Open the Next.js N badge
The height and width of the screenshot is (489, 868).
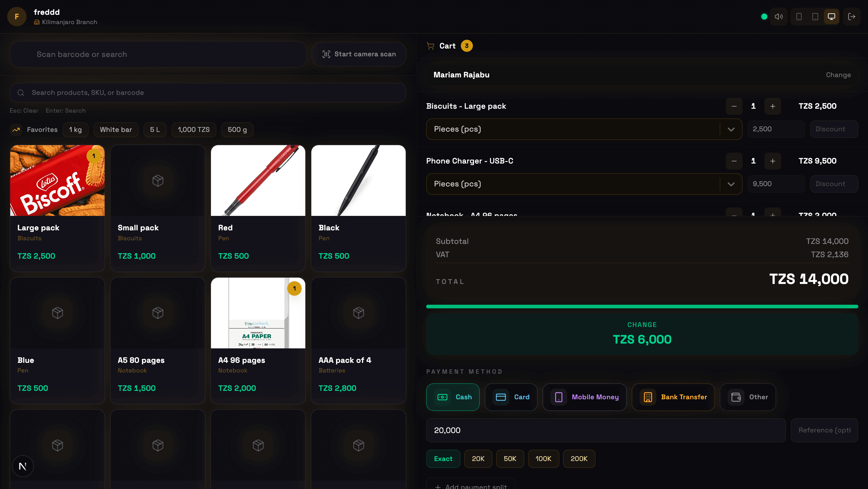(x=23, y=466)
